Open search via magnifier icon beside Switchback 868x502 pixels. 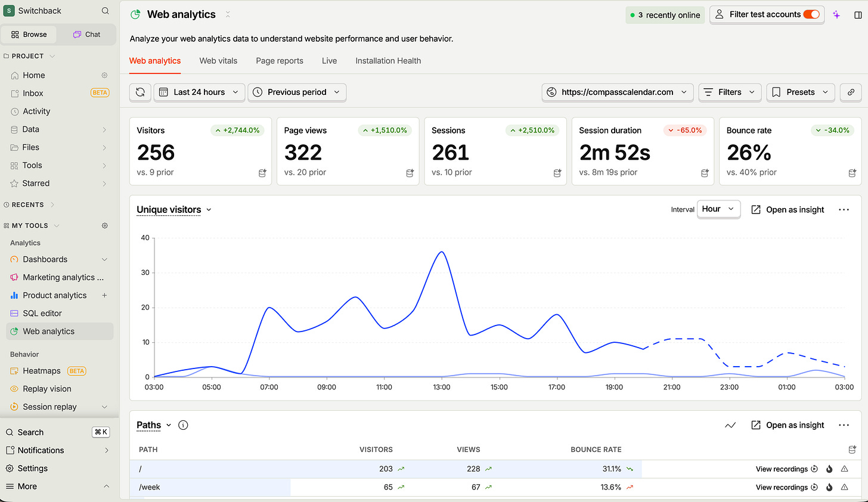coord(106,11)
